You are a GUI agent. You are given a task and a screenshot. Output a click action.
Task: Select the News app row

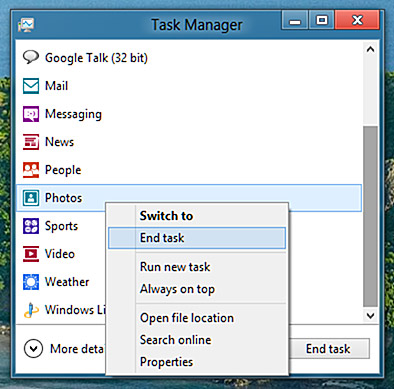[189, 142]
